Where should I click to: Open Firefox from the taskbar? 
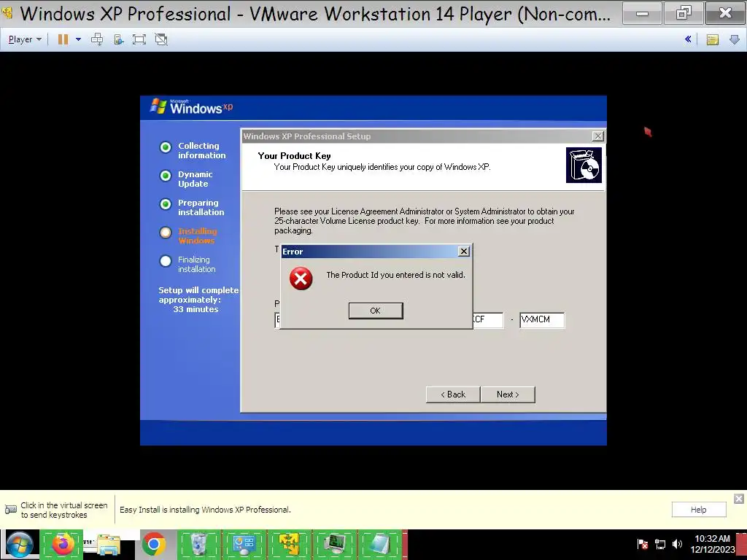61,545
